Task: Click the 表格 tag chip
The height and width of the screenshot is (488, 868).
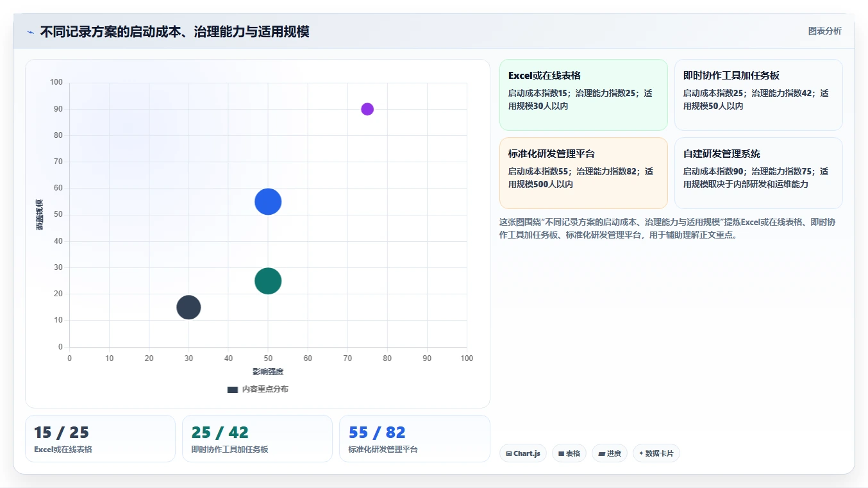Action: point(569,453)
